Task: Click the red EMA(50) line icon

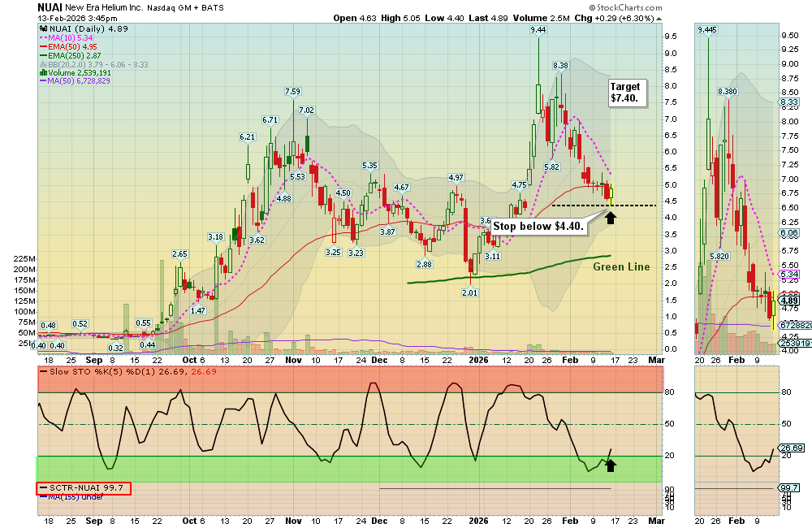Action: point(43,45)
